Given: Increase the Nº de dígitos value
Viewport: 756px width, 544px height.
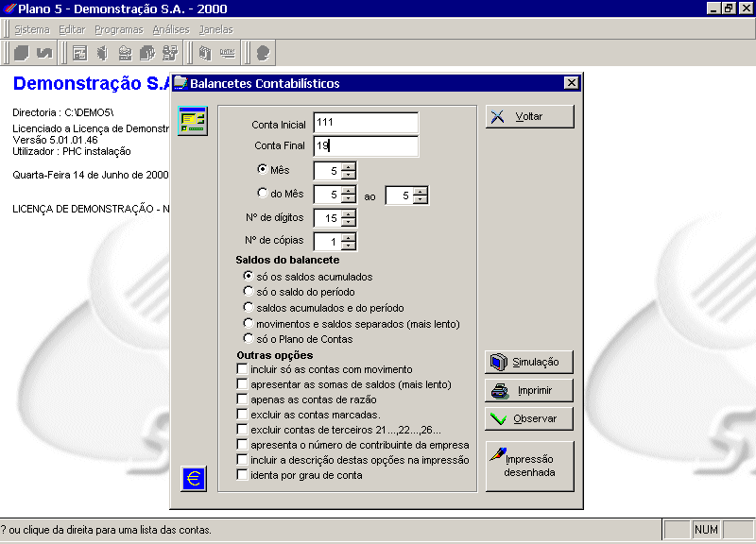Looking at the screenshot, I should click(x=348, y=213).
